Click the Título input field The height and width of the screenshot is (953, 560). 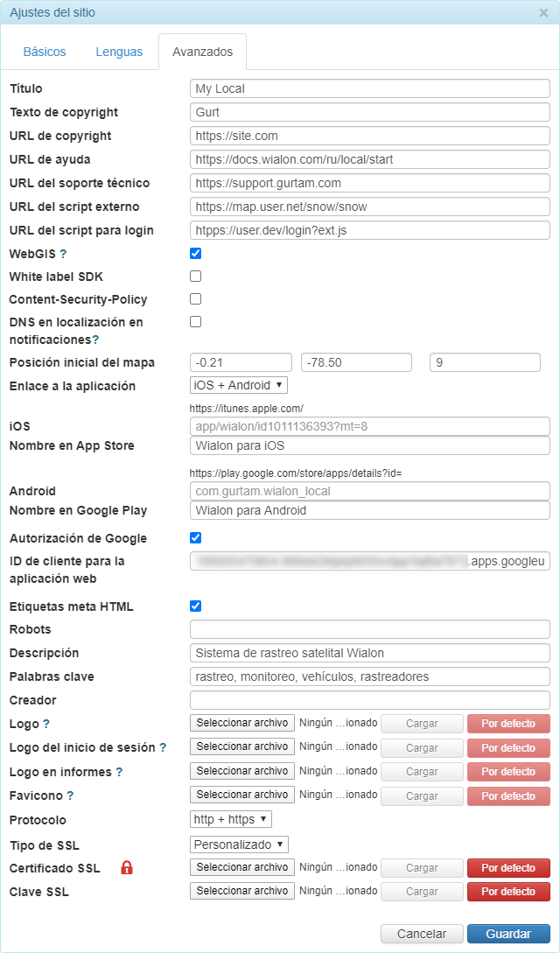tap(369, 88)
